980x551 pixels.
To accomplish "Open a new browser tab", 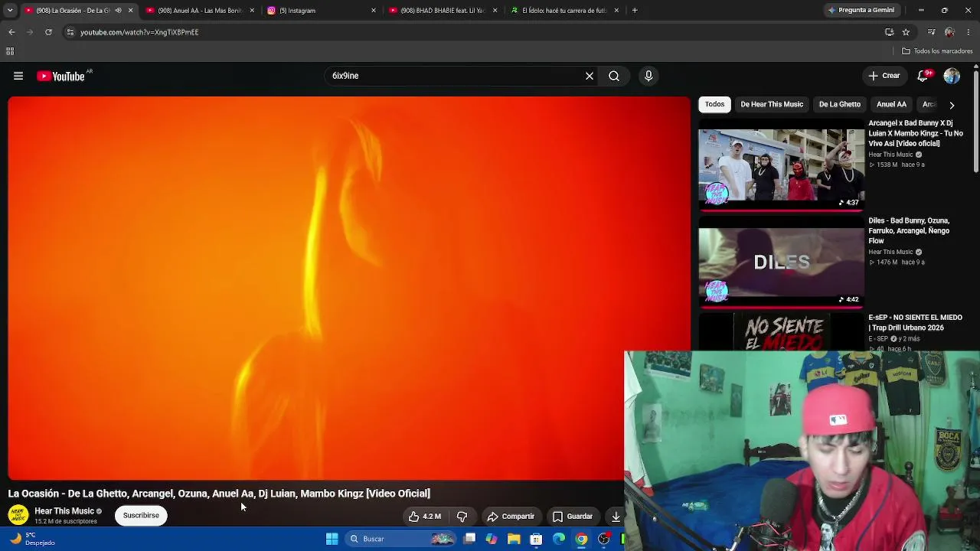I will click(x=635, y=11).
